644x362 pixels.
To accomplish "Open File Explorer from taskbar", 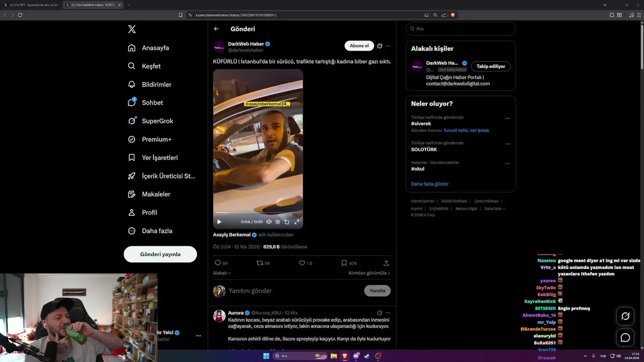I will tap(334, 356).
